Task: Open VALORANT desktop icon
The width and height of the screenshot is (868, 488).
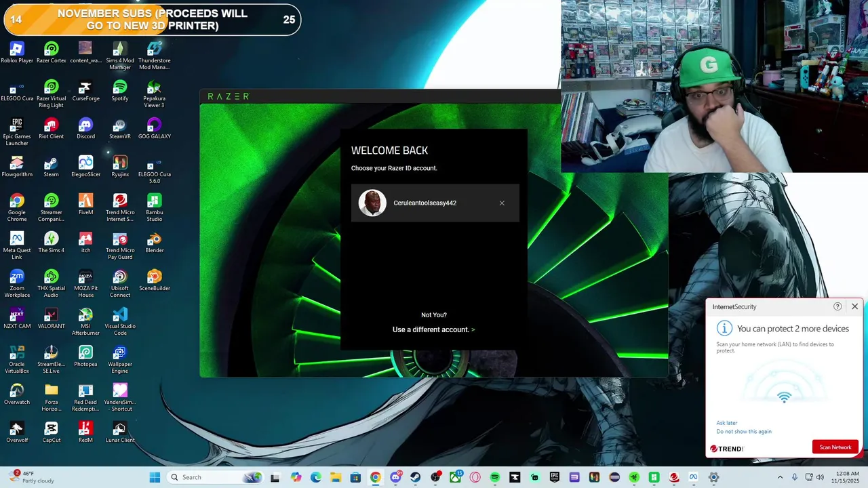Action: pyautogui.click(x=51, y=318)
